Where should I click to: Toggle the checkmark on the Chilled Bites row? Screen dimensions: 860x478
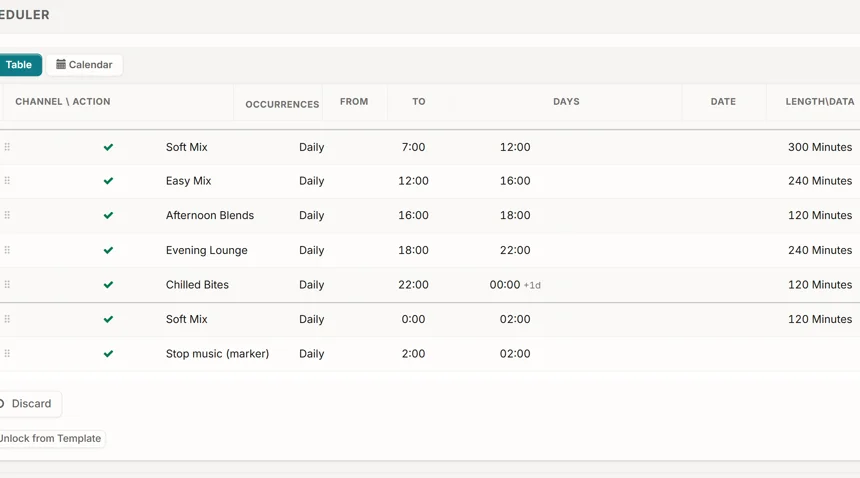109,285
